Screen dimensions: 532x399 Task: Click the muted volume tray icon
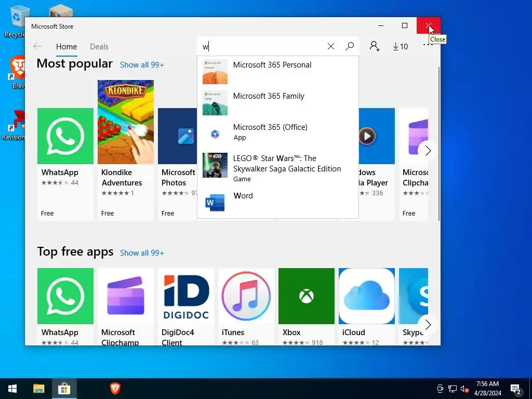[464, 389]
